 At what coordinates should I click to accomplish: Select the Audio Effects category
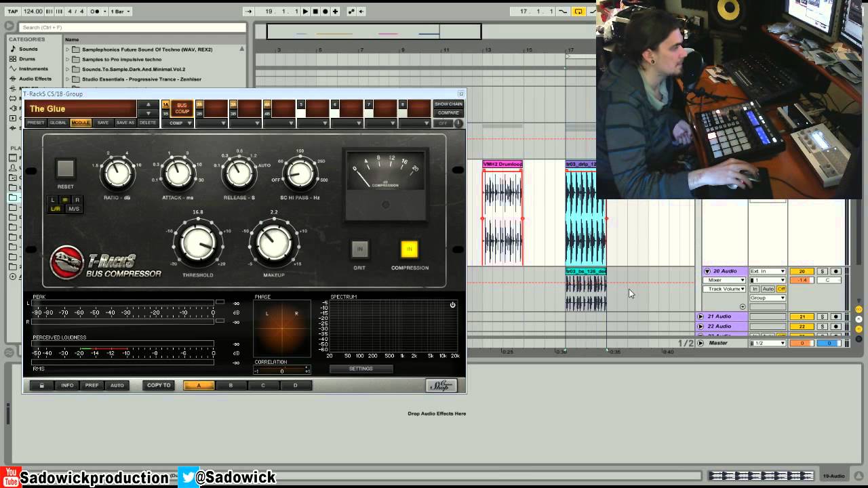(x=35, y=79)
